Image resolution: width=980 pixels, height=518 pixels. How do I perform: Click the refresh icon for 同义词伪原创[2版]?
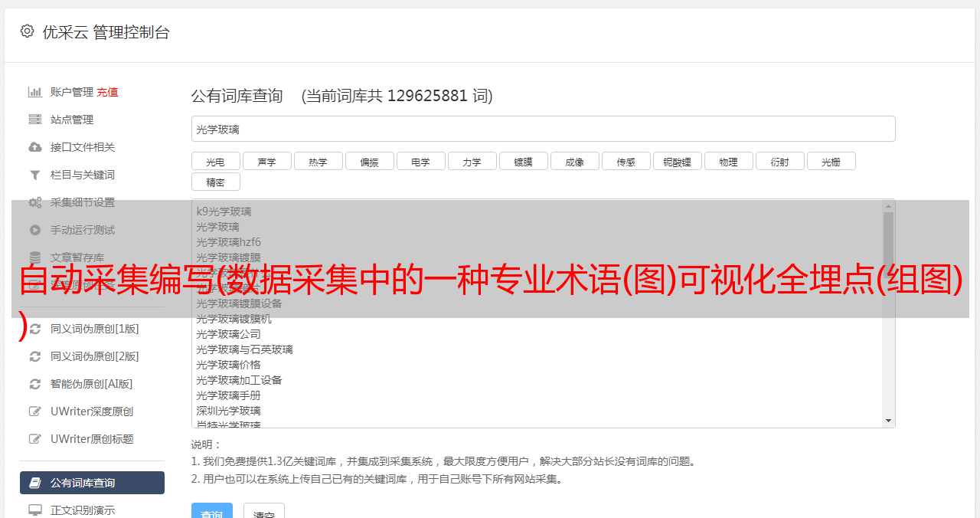(34, 356)
